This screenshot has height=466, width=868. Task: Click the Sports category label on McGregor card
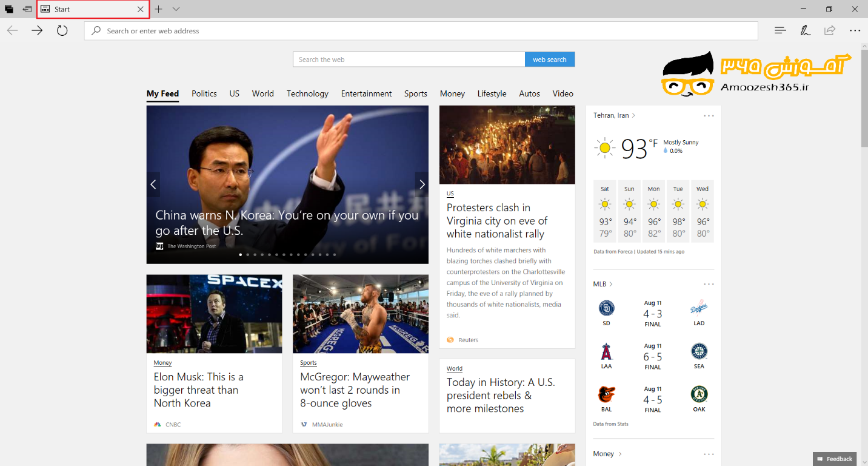point(309,363)
